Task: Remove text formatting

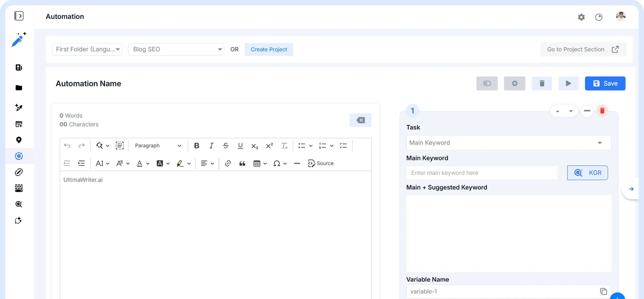Action: pyautogui.click(x=284, y=146)
